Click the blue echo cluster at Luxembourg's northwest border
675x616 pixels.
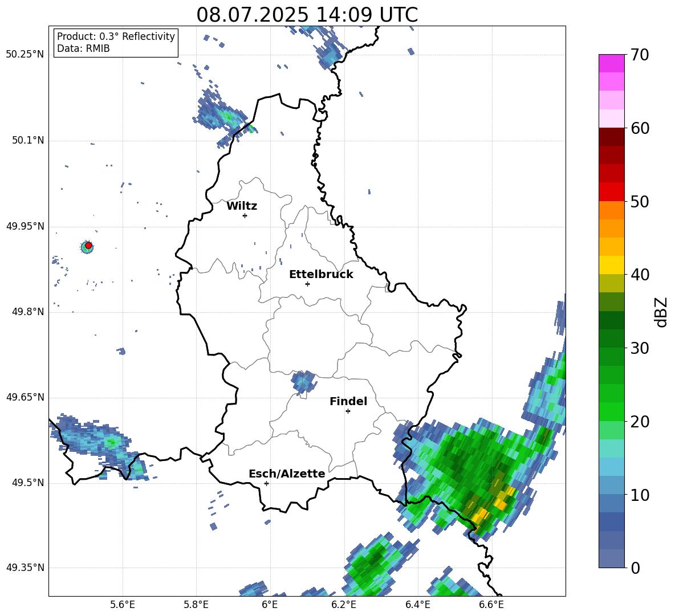[224, 114]
